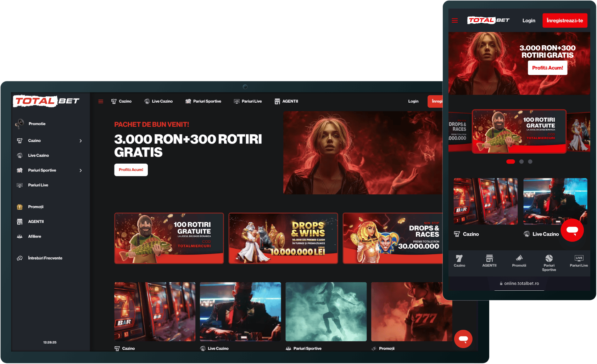597x364 pixels.
Task: Open Live Cazino in top navigation
Action: pos(158,101)
